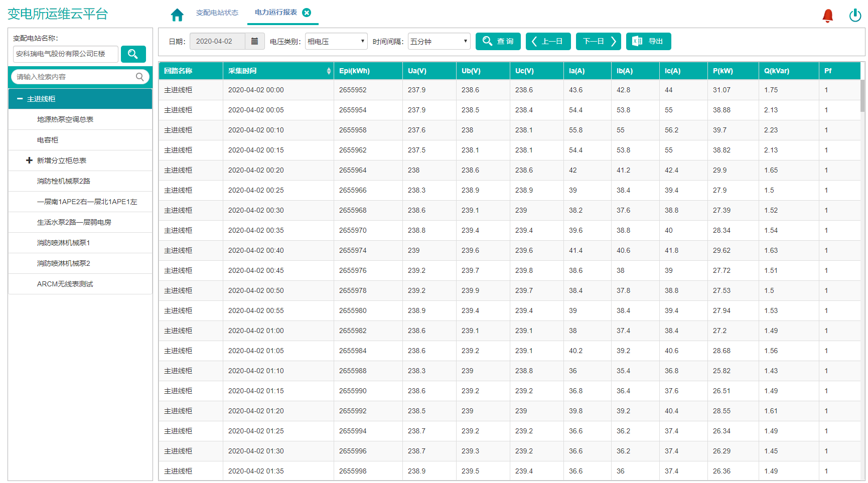This screenshot has height=483, width=868.
Task: Select 消防喷淋机械泵2 tree item
Action: pos(64,263)
